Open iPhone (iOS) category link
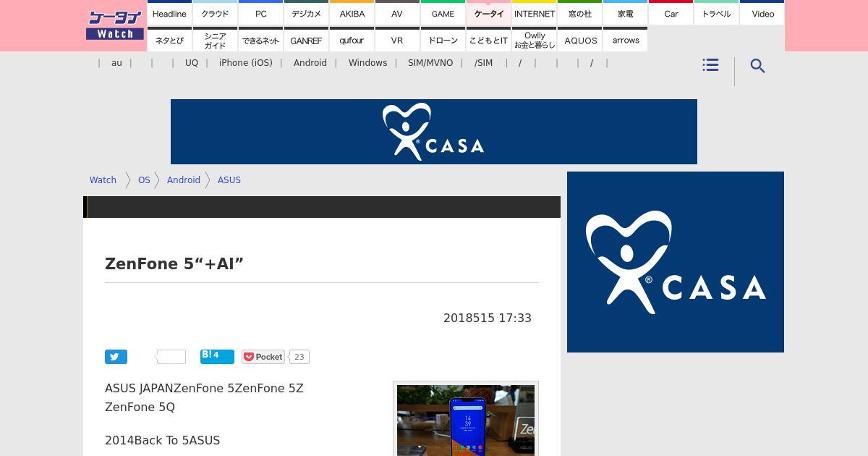868x456 pixels. pyautogui.click(x=246, y=63)
